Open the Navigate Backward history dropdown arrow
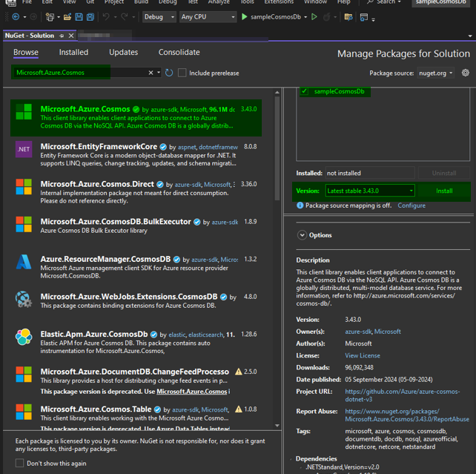The width and height of the screenshot is (476, 474). [x=25, y=17]
